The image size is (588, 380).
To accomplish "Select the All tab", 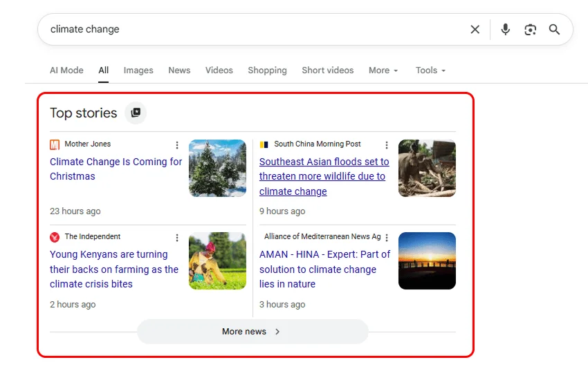I will [104, 70].
